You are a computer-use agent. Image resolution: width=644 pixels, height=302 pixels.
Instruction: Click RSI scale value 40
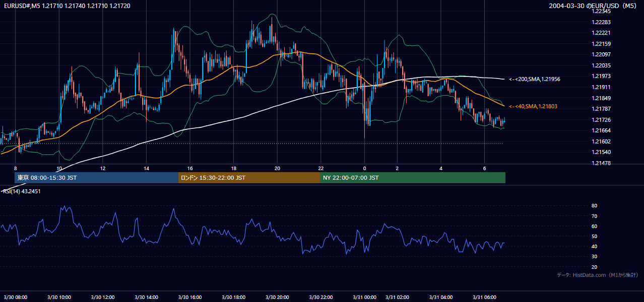594,246
